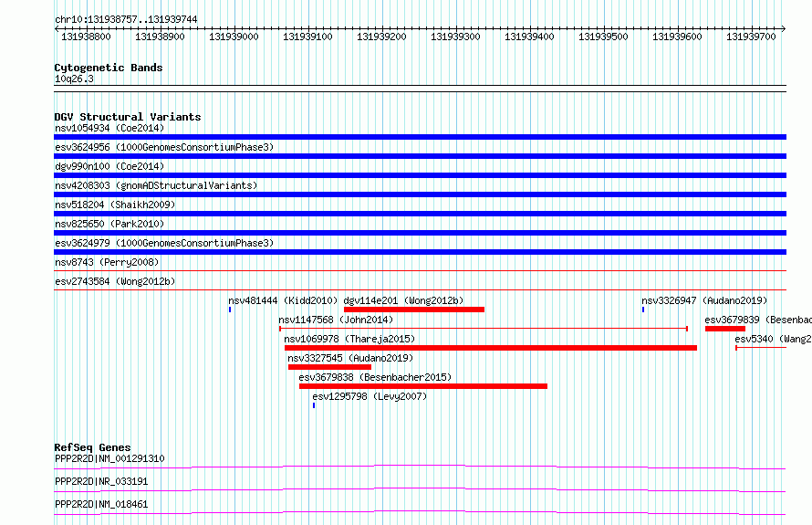Click the red esv3679839 variant bar
The image size is (812, 525).
[725, 329]
